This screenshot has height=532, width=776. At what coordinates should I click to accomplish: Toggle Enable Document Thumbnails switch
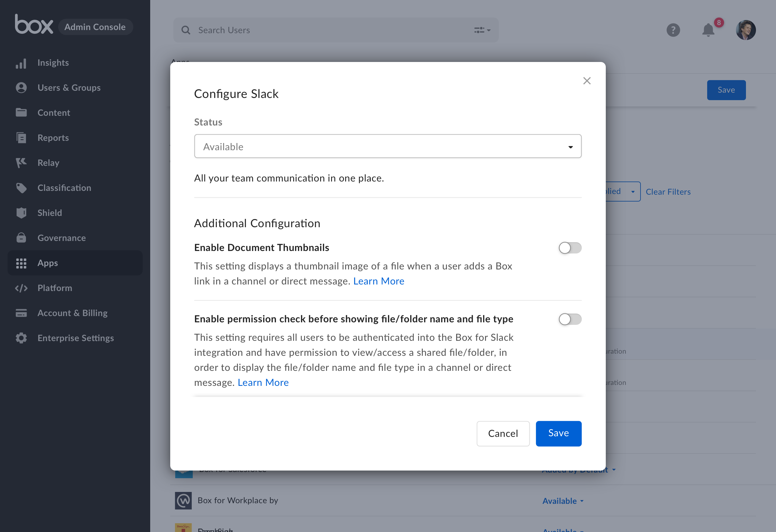[x=570, y=248]
